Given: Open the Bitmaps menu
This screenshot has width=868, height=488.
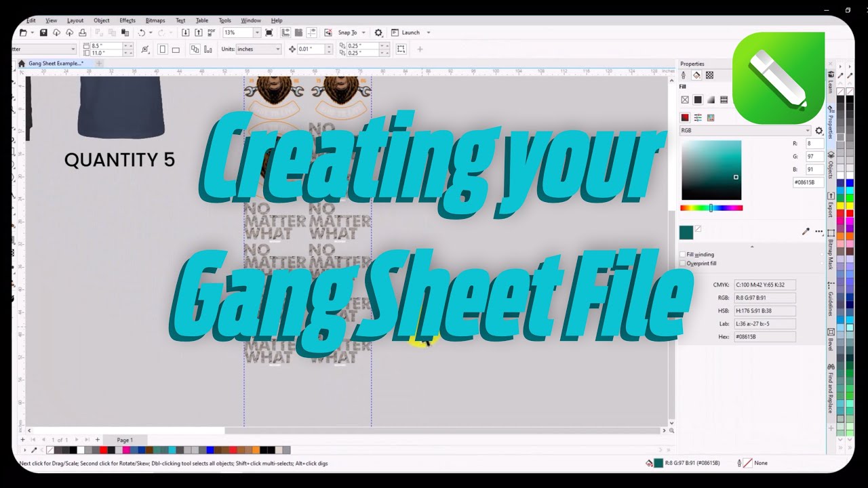Looking at the screenshot, I should tap(155, 20).
